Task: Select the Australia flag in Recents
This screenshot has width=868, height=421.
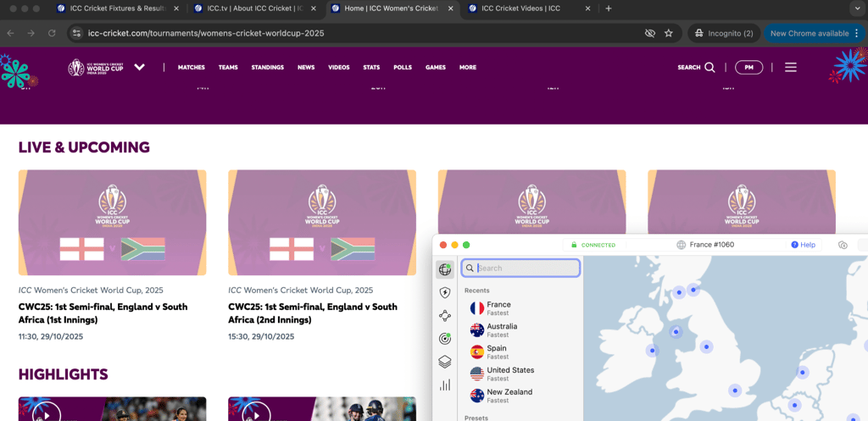Action: click(x=476, y=330)
